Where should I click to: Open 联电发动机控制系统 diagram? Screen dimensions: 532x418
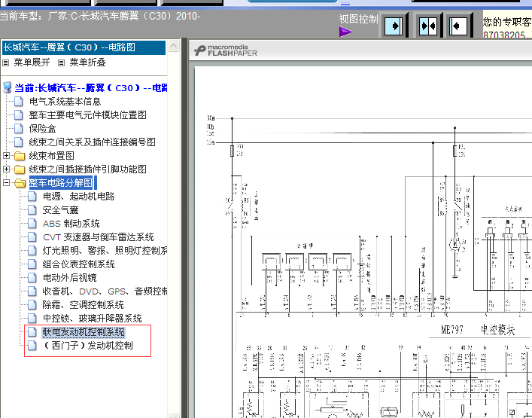click(x=84, y=332)
